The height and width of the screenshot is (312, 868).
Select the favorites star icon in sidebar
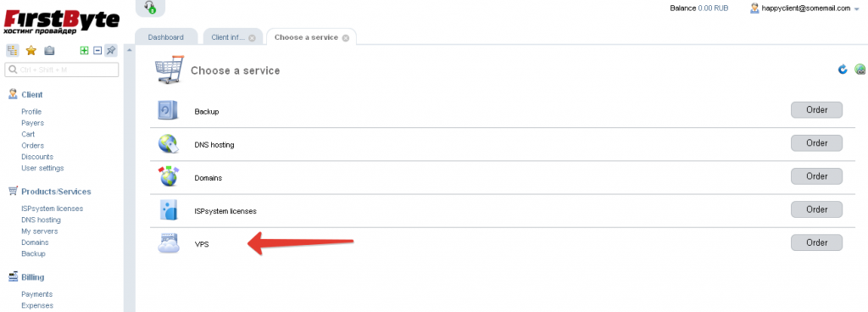pos(31,51)
